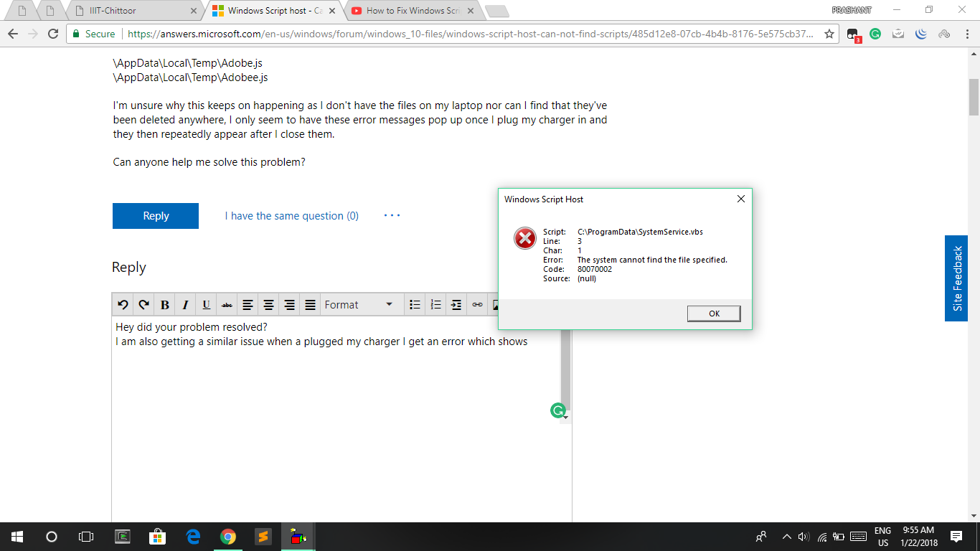Click the address bar URL
The height and width of the screenshot is (551, 980).
[x=470, y=34]
